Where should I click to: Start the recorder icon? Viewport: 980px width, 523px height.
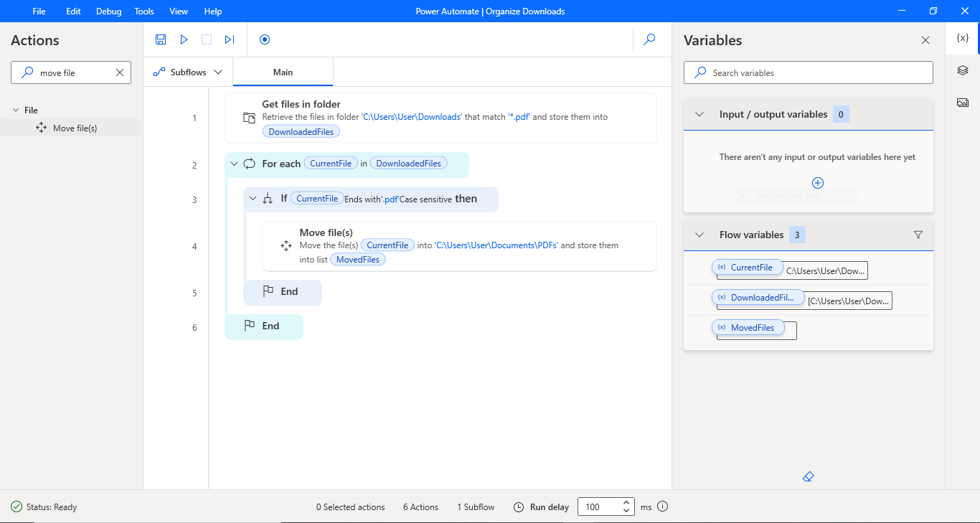click(x=265, y=39)
